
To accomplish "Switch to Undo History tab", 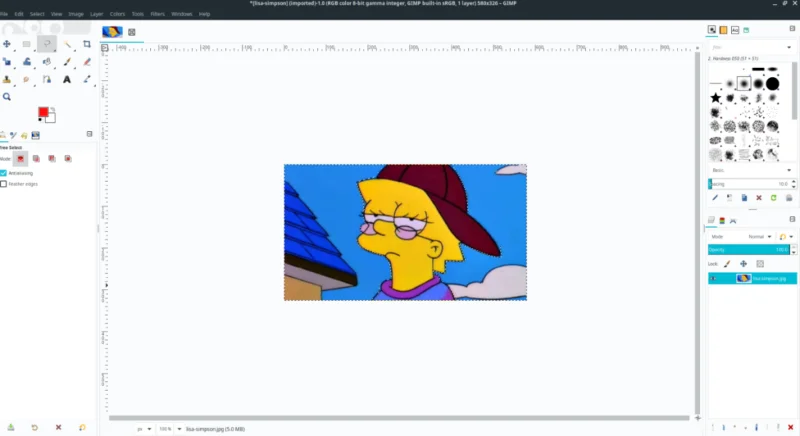I will click(24, 135).
